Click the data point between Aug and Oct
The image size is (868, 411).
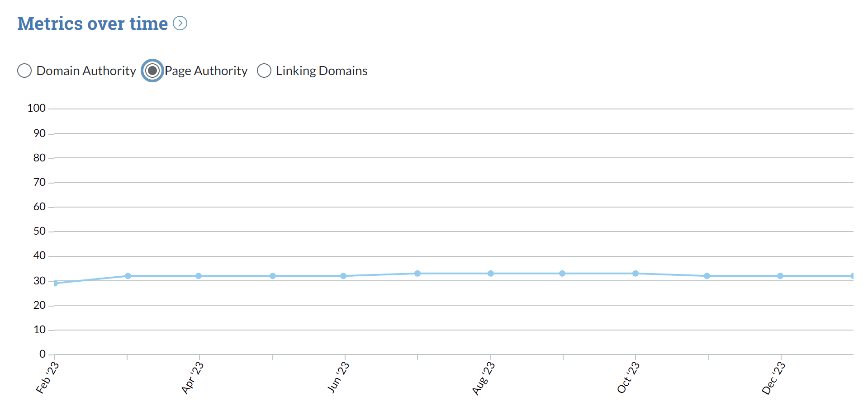562,274
